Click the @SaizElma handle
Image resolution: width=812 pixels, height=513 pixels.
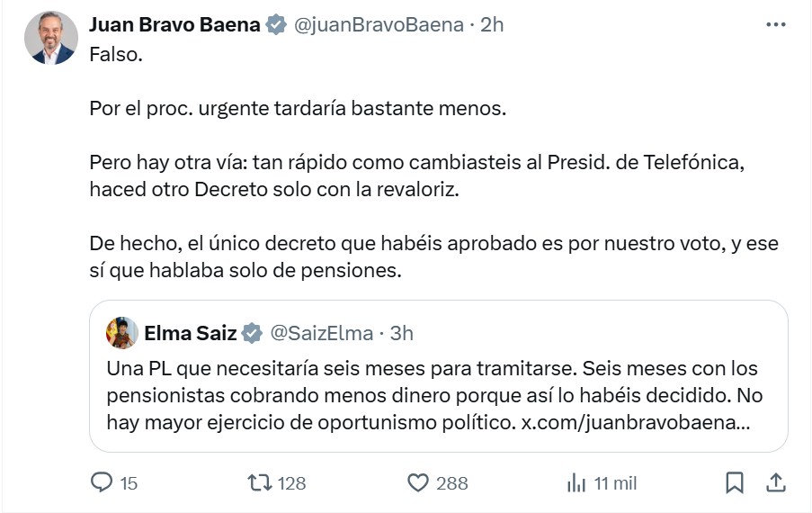coord(321,333)
